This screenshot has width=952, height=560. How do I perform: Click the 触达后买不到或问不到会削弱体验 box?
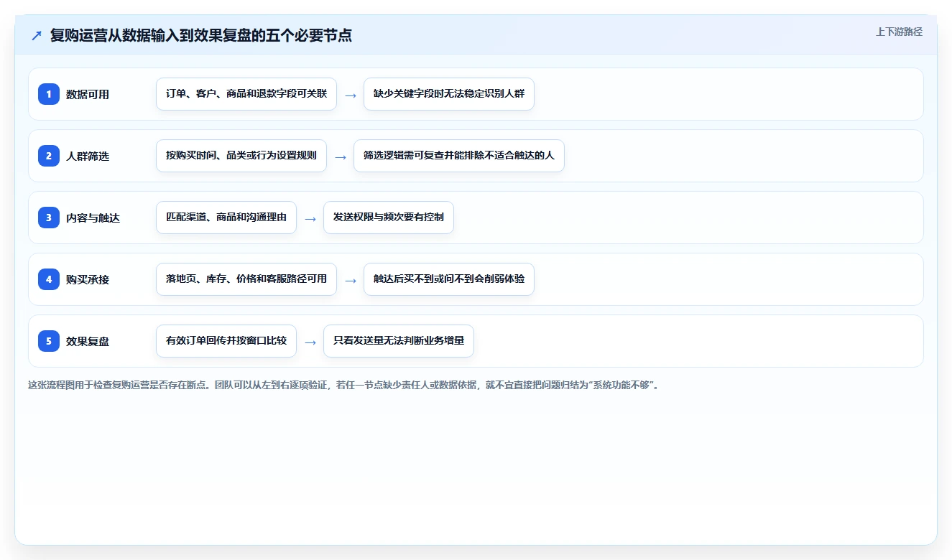449,279
